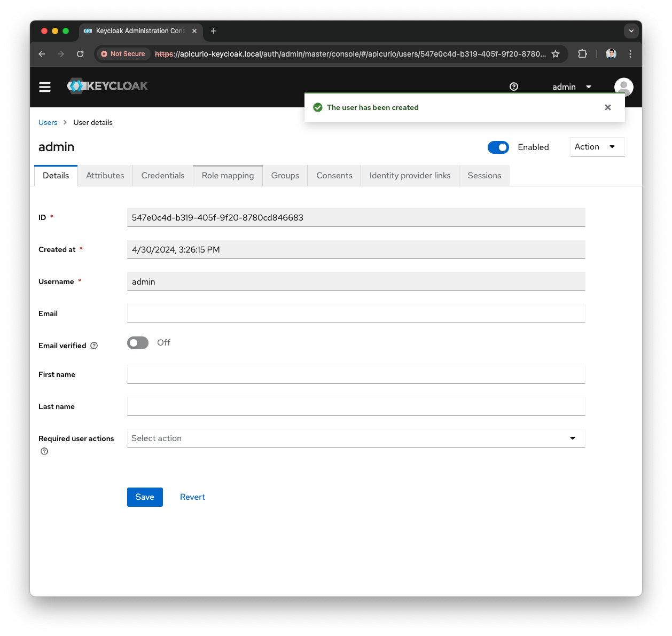Click into the Email input field

(356, 313)
